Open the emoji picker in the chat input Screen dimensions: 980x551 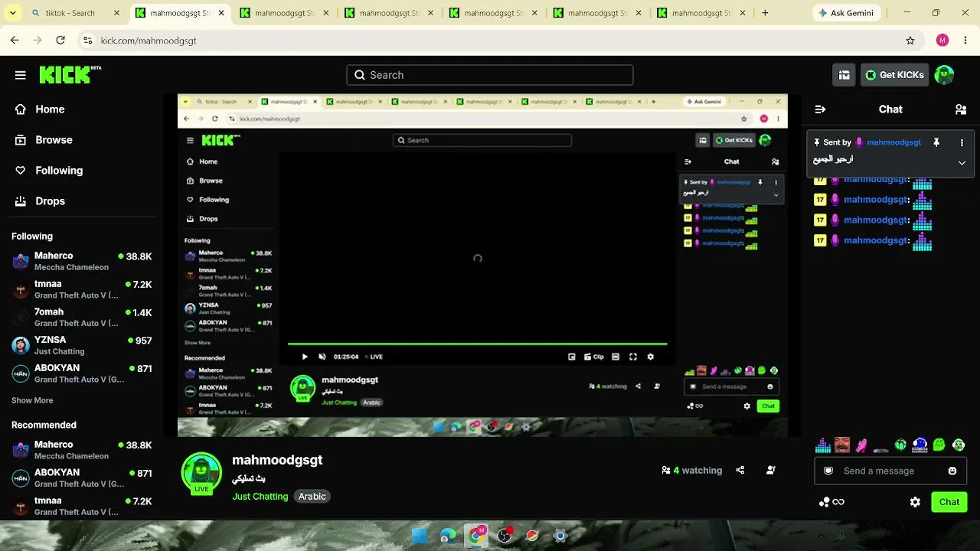click(952, 471)
